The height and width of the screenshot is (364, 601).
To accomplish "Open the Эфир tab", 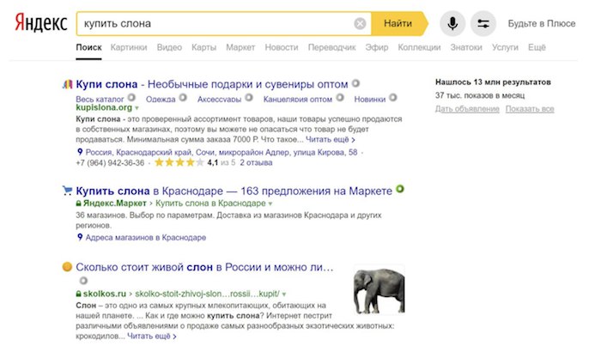I will 376,47.
